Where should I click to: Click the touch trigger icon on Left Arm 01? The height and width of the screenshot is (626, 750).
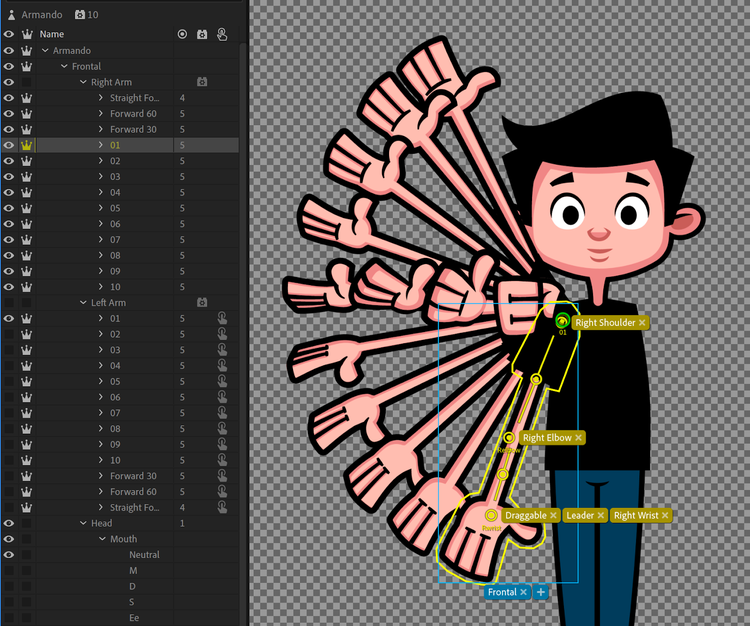coord(223,318)
